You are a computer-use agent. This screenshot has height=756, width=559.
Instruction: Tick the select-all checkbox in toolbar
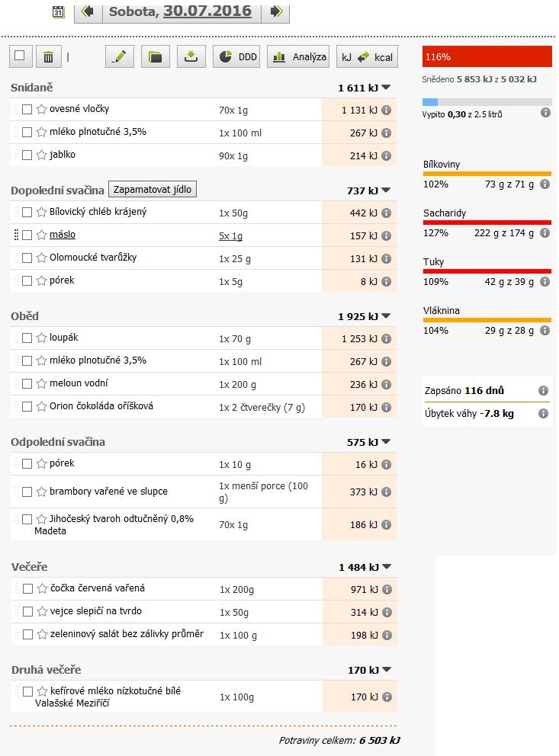point(20,55)
